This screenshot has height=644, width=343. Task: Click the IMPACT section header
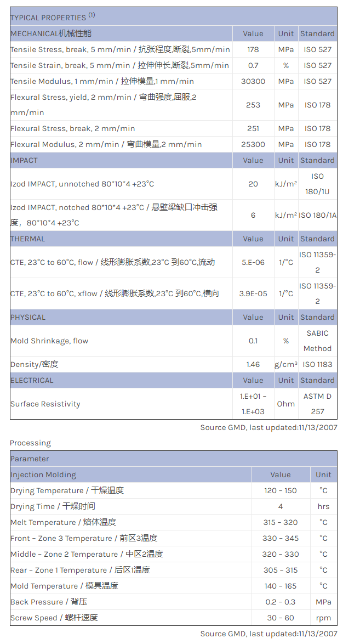click(24, 160)
